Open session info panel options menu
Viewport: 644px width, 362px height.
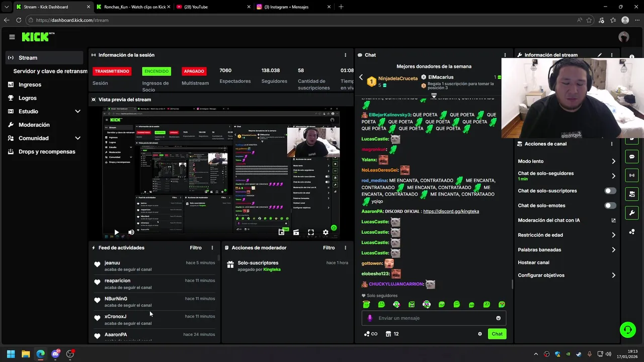pyautogui.click(x=345, y=55)
